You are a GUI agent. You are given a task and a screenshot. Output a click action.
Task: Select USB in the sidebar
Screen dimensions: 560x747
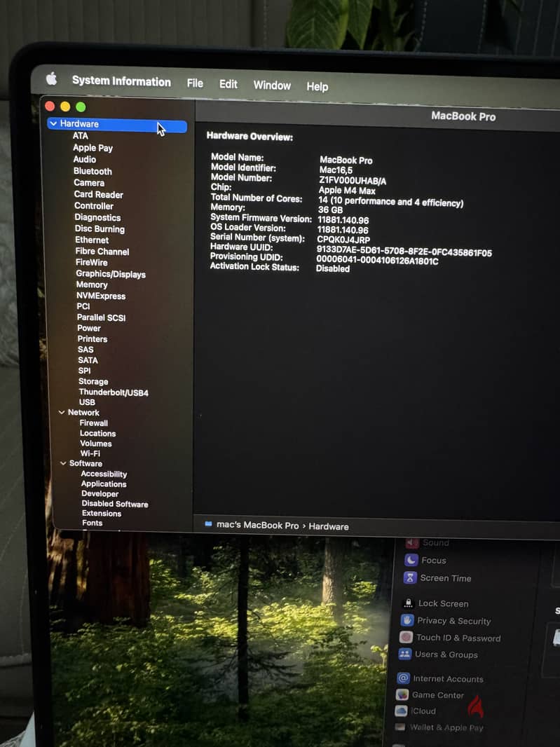coord(87,402)
